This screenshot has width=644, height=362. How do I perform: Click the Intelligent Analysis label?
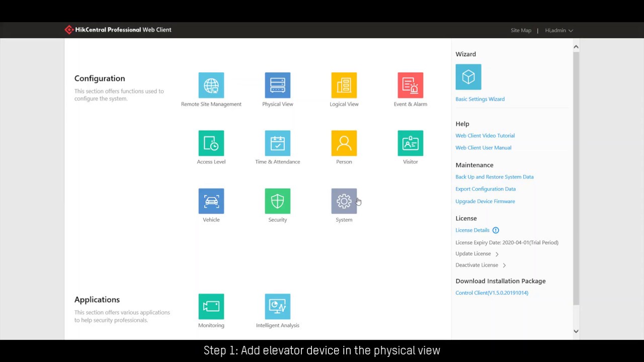278,325
